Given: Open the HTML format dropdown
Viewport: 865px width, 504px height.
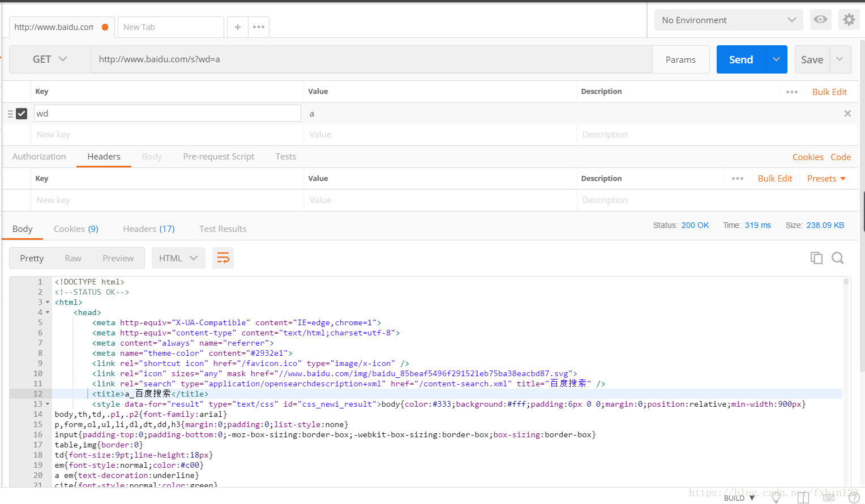Looking at the screenshot, I should (178, 258).
